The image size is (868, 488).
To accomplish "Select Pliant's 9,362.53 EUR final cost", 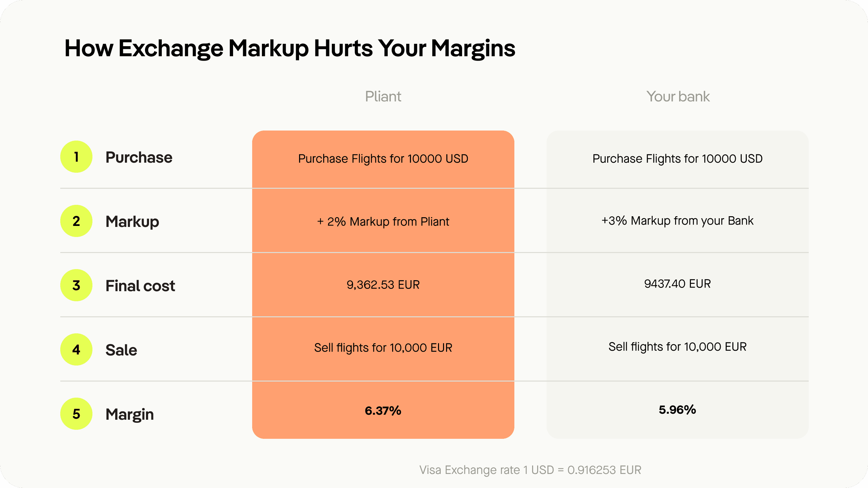I will click(383, 285).
